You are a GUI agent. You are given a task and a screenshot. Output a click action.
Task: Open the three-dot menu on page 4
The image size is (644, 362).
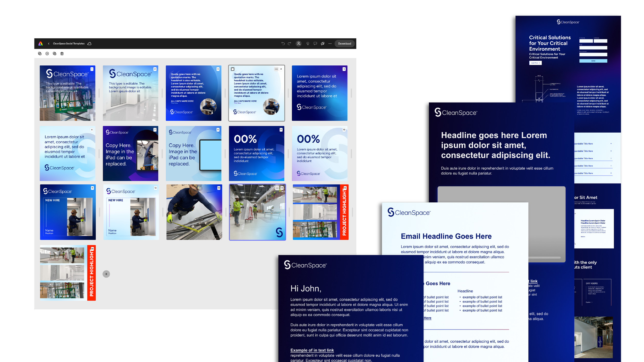pyautogui.click(x=276, y=69)
